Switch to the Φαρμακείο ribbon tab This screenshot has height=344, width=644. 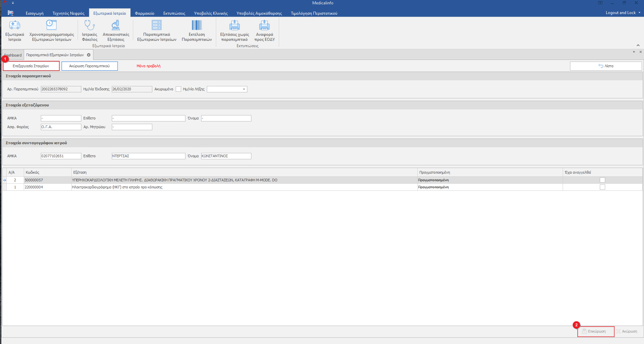[x=144, y=13]
